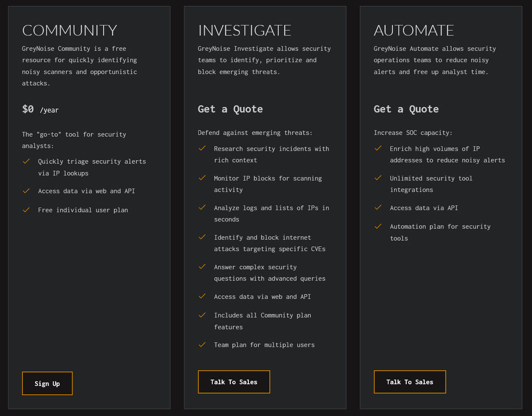Click Talk To Sales under Automate plan
Viewport: 532px width, 416px height.
coord(410,382)
